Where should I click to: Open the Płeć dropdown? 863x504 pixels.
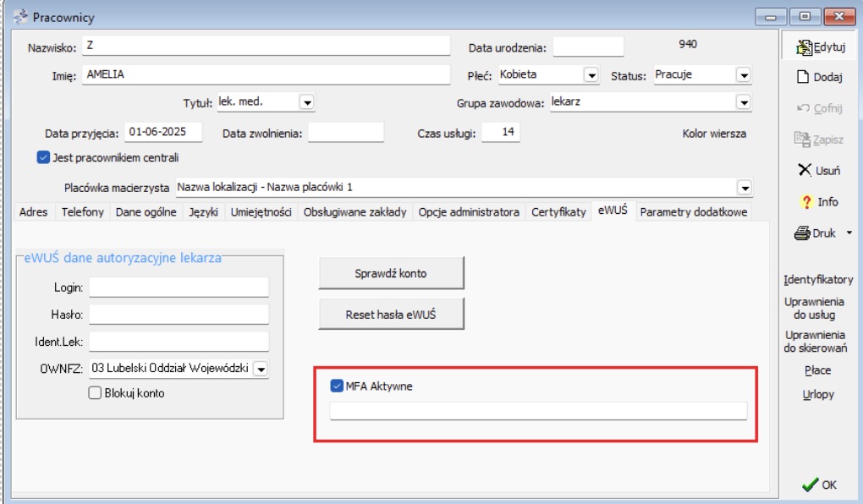tap(591, 75)
